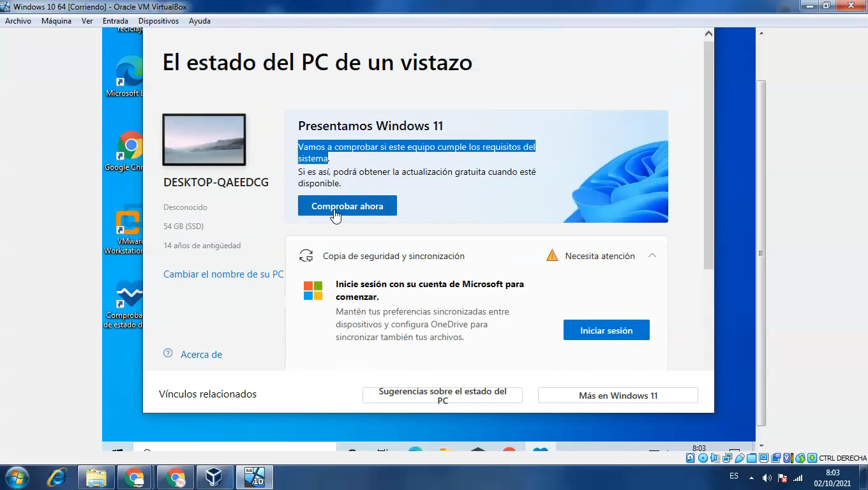
Task: Click the Microsoft account logo in sync section
Action: pos(312,289)
